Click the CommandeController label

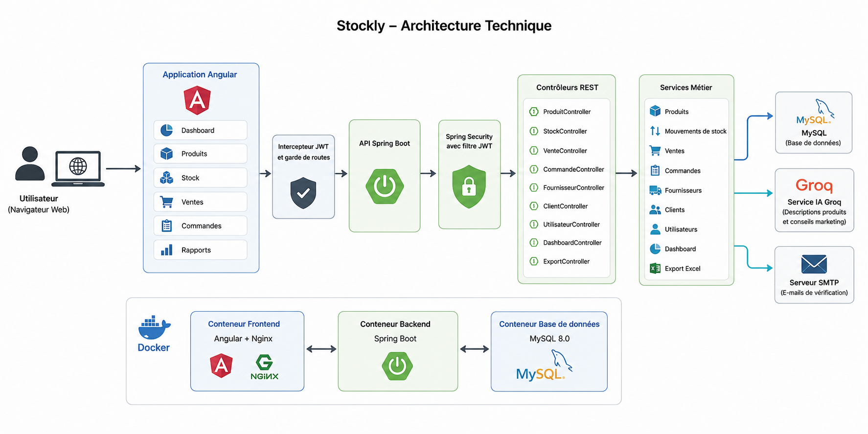(573, 169)
